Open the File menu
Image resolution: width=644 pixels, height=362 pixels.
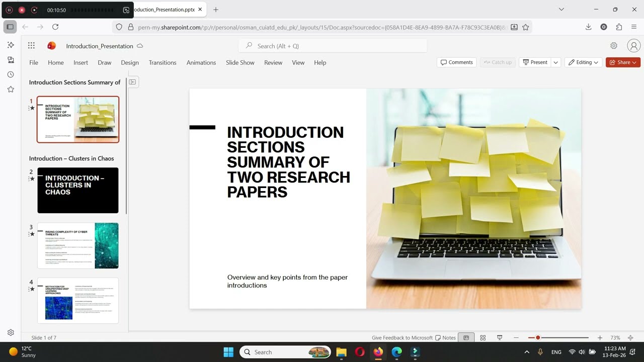(x=34, y=62)
